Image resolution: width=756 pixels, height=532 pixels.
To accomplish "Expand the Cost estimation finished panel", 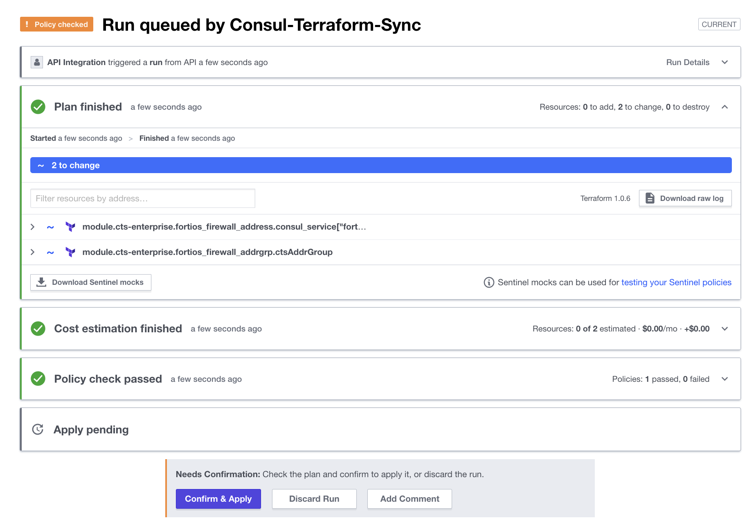I will pyautogui.click(x=724, y=329).
